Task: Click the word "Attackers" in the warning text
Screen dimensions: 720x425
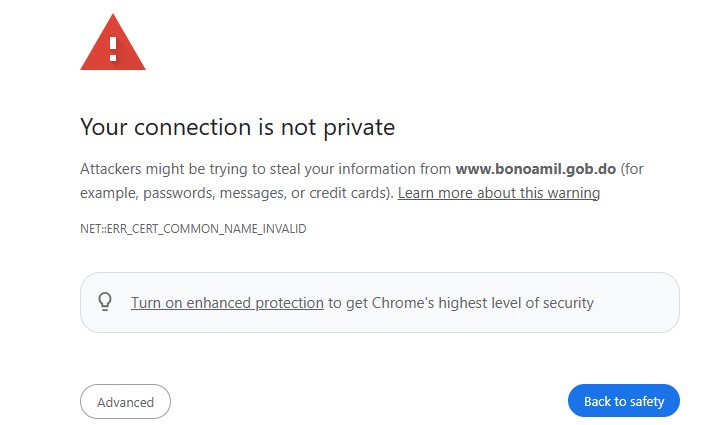Action: point(113,168)
